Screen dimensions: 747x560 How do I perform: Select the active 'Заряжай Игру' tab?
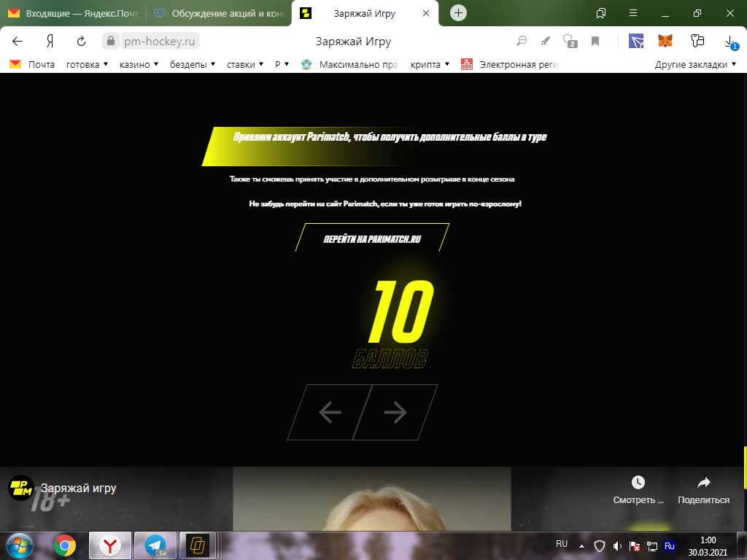[365, 13]
